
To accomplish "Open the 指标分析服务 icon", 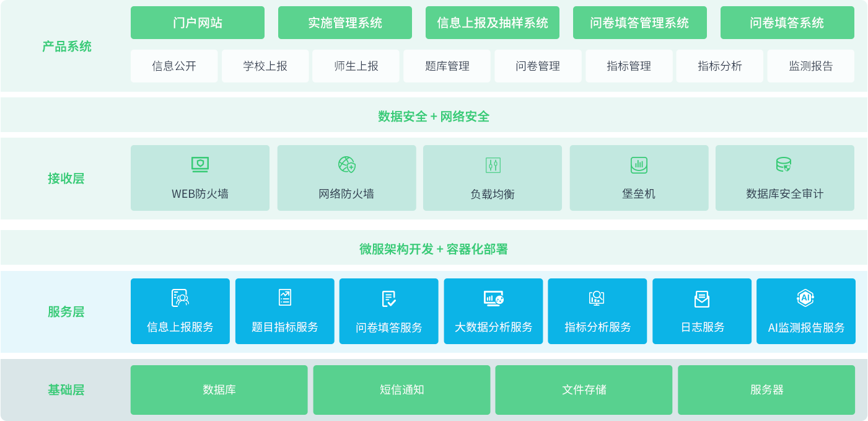I will tap(597, 298).
